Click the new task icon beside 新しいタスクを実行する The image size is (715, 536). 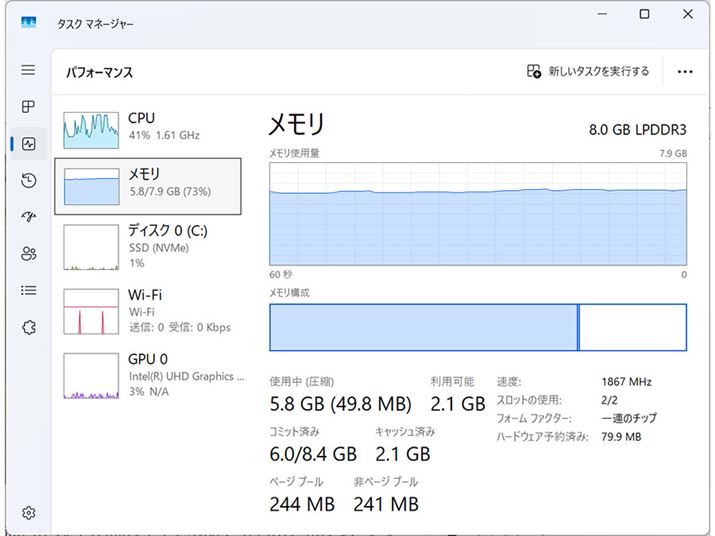[x=534, y=71]
